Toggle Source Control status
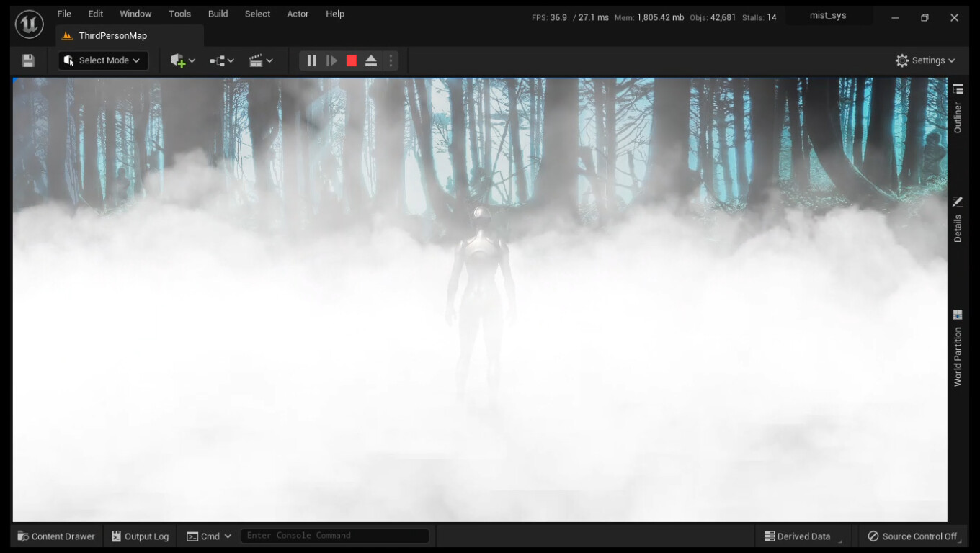The image size is (980, 553). click(x=913, y=536)
